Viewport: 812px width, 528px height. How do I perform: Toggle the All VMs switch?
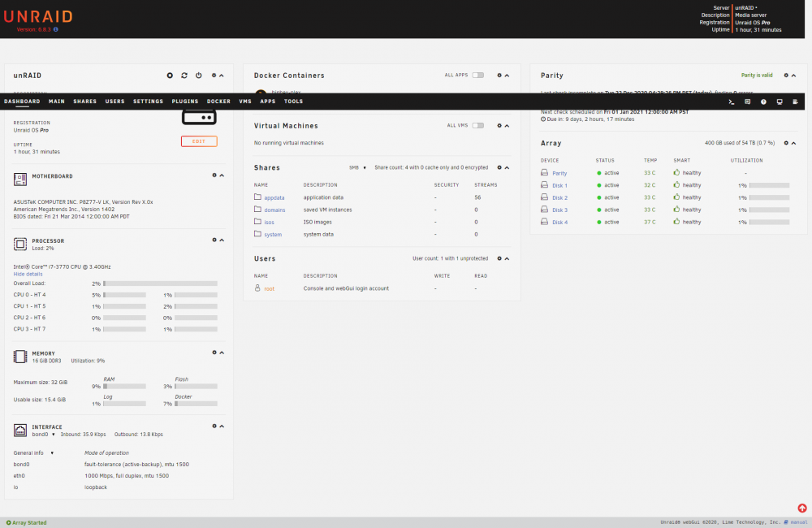tap(478, 126)
